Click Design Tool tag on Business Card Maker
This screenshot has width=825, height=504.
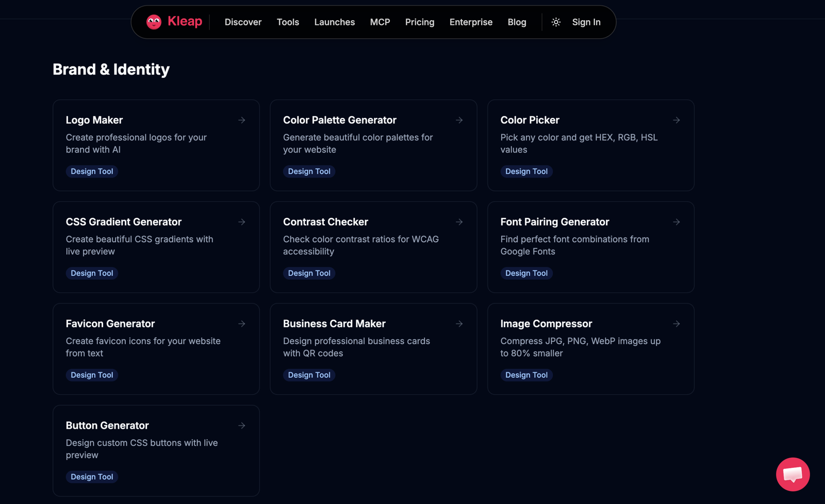click(x=309, y=375)
